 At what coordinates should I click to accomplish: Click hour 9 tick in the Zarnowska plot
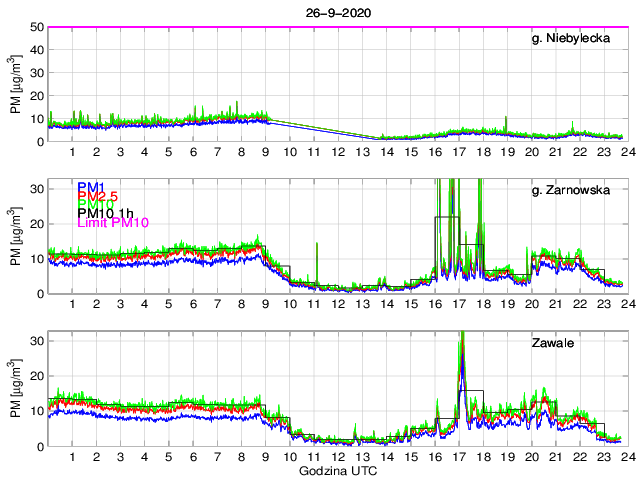(265, 304)
